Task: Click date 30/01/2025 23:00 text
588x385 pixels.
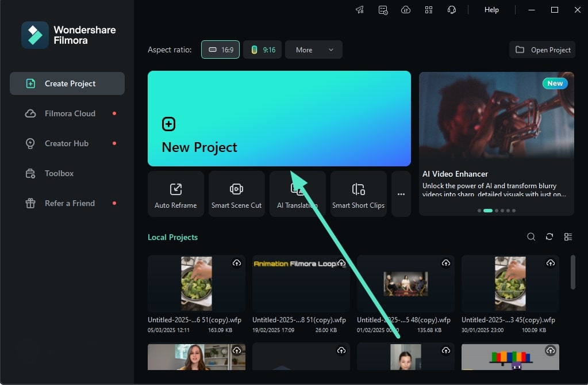Action: click(483, 330)
